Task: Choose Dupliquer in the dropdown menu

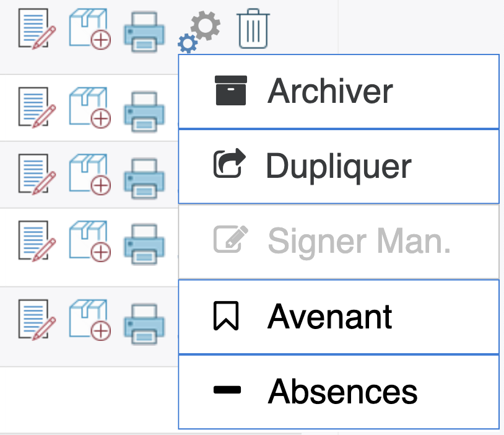Action: pyautogui.click(x=339, y=167)
